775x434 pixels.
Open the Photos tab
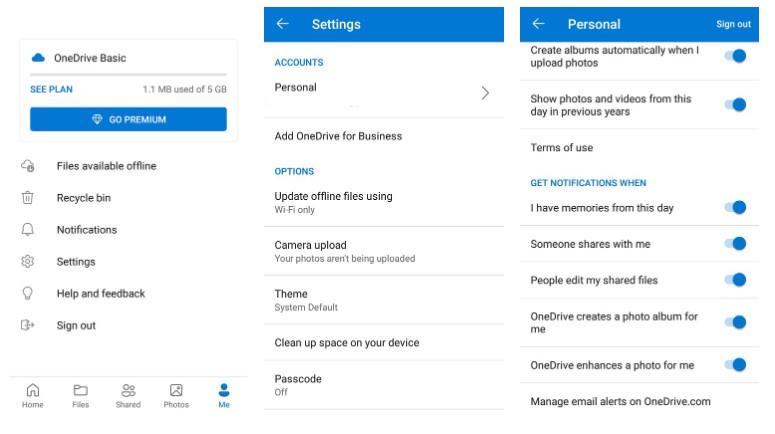[x=176, y=395]
